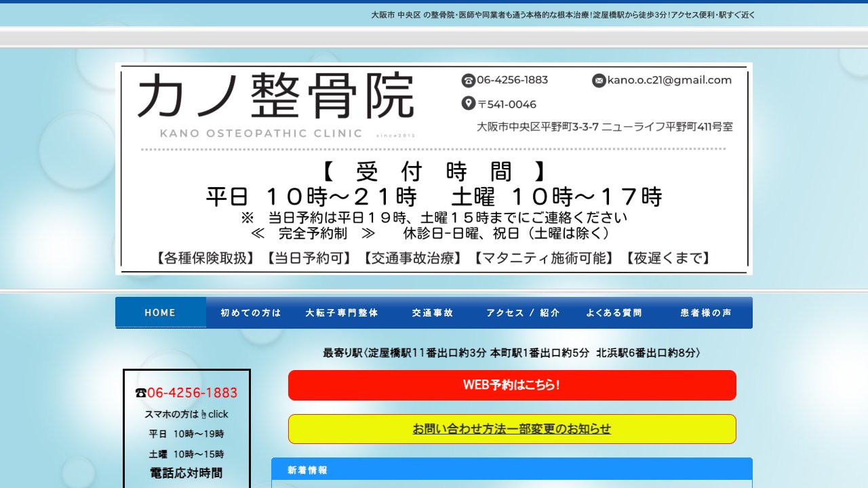Click the red WEB予約はこちら! button
The width and height of the screenshot is (868, 488).
click(x=512, y=385)
